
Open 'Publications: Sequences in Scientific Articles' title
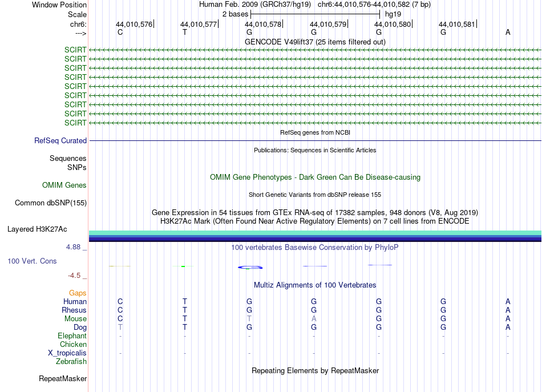click(315, 150)
